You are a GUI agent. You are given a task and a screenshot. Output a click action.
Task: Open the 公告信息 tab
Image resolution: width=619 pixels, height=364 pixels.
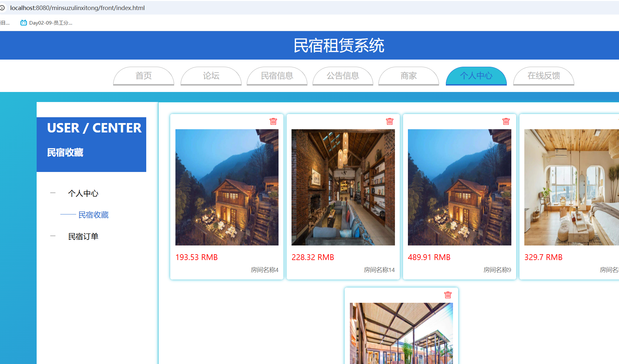[x=343, y=76]
